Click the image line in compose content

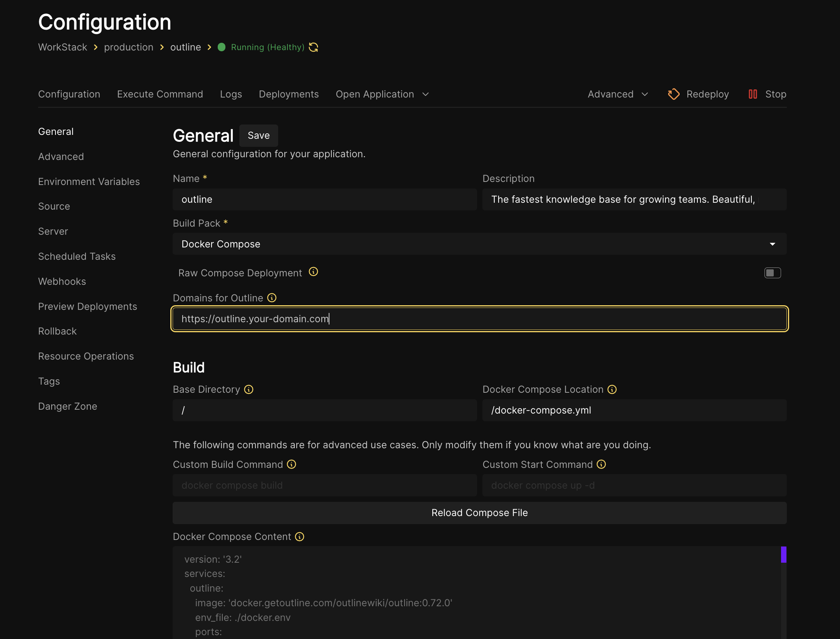pyautogui.click(x=324, y=603)
